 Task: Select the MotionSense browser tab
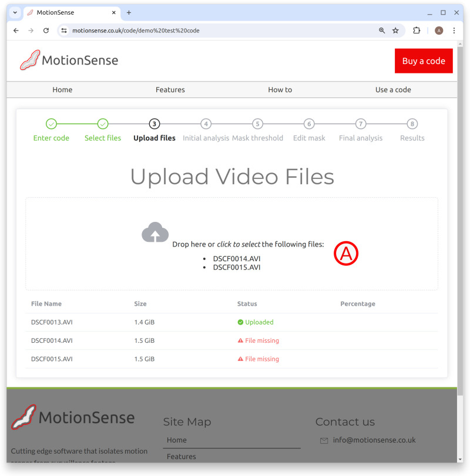(72, 12)
